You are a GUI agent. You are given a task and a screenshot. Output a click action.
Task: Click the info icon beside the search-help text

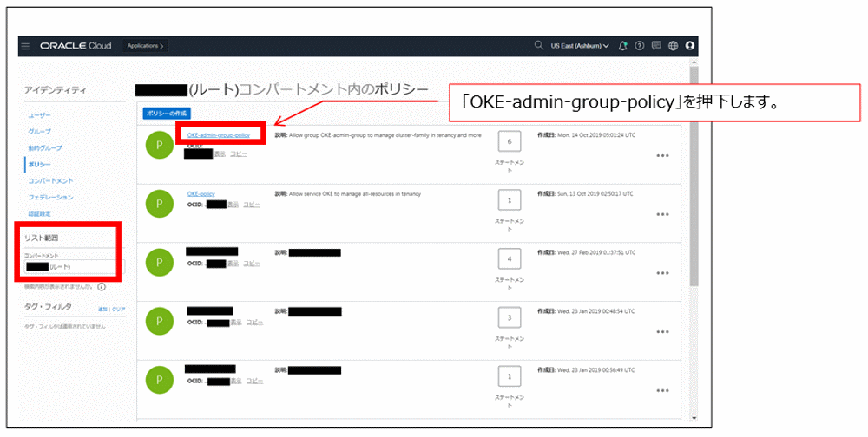pos(102,286)
